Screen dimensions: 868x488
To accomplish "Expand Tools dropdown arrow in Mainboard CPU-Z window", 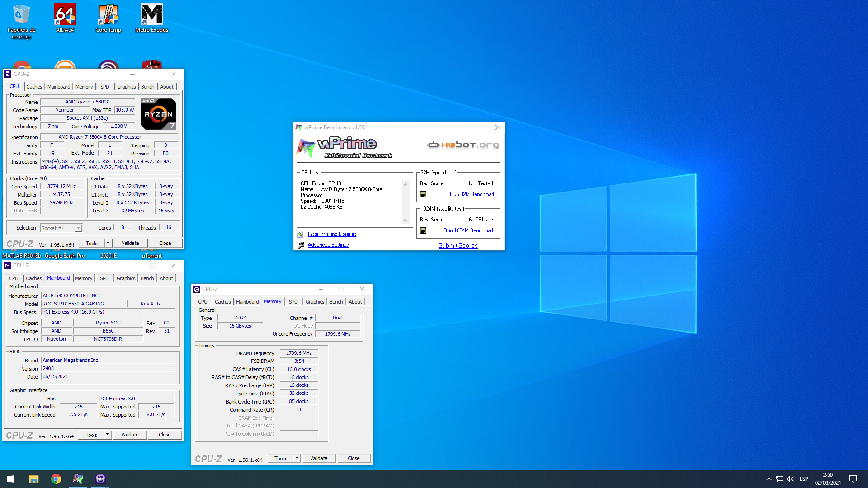I will pos(108,435).
